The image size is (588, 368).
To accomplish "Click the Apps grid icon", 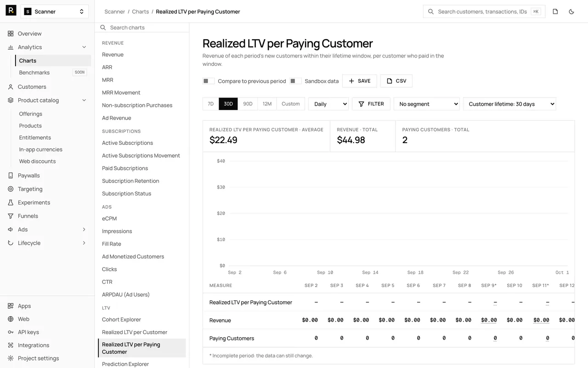I will pos(11,306).
